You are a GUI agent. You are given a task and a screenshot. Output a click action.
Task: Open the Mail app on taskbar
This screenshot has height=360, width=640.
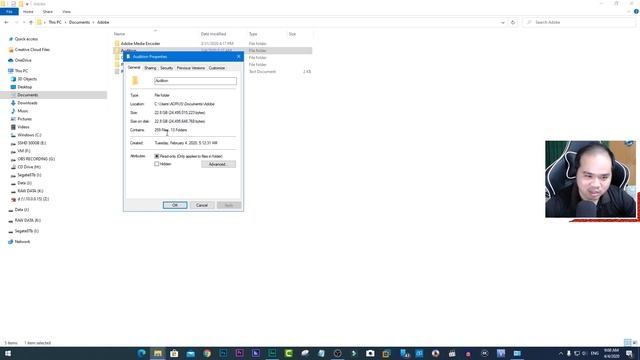click(x=191, y=353)
